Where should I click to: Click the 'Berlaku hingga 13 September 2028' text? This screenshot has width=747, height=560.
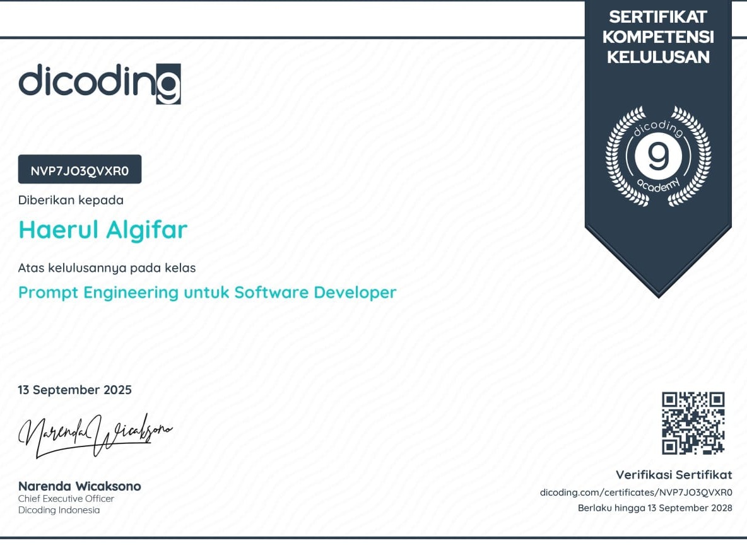pos(655,508)
